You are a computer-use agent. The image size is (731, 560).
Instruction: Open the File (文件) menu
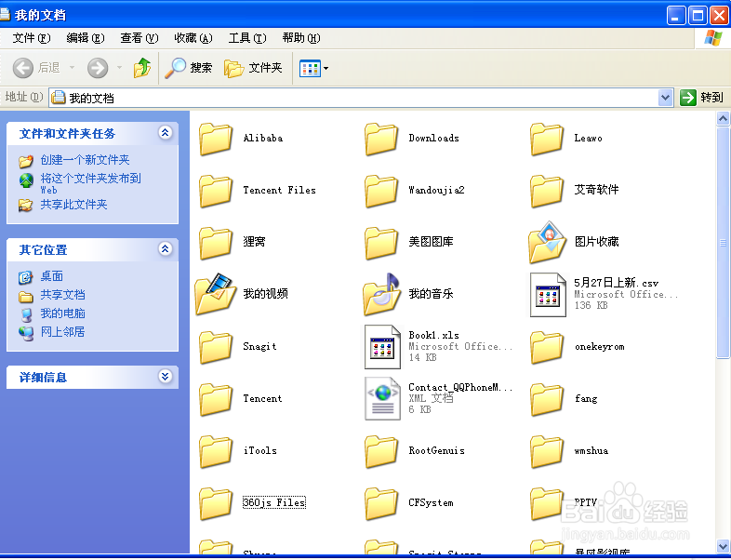click(32, 38)
